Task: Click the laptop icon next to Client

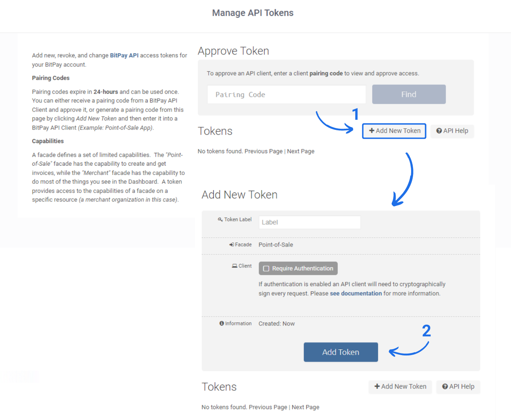Action: click(235, 266)
